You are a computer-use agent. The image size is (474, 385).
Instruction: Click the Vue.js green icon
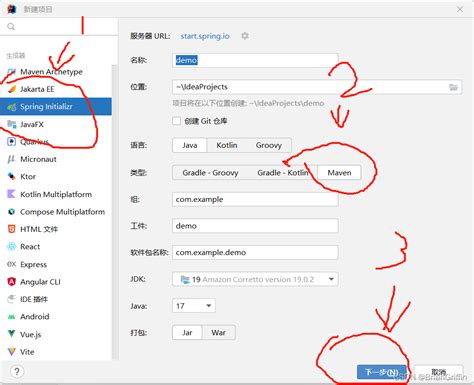coord(12,334)
